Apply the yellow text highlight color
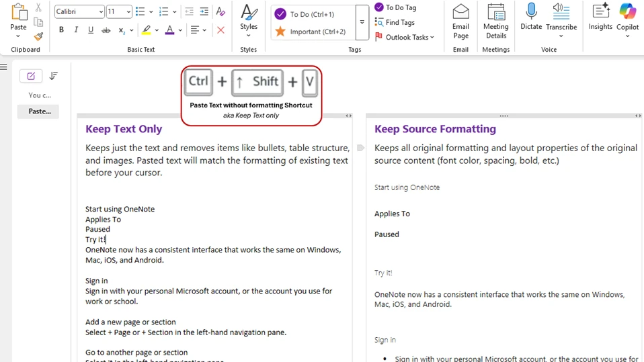The width and height of the screenshot is (644, 362). pyautogui.click(x=146, y=30)
